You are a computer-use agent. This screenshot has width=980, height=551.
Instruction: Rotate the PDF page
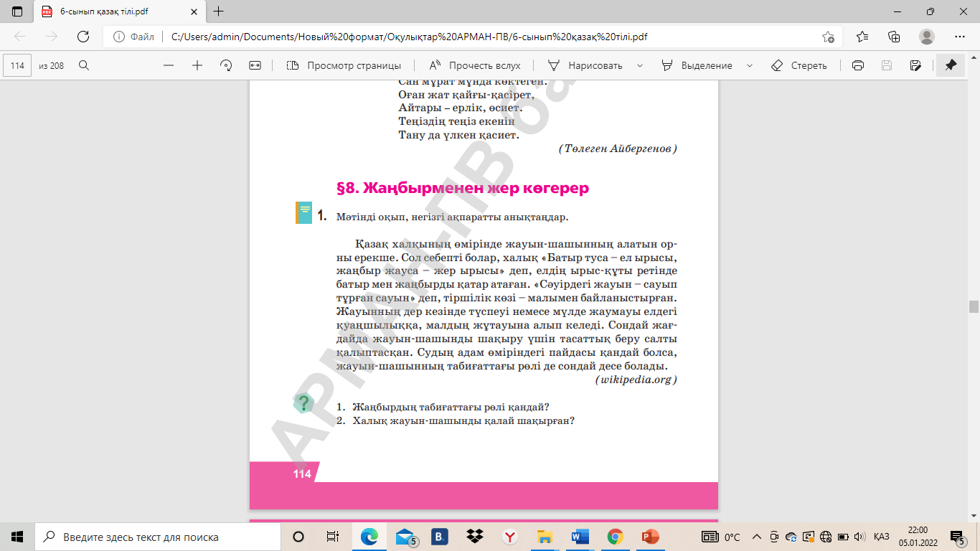click(x=226, y=65)
